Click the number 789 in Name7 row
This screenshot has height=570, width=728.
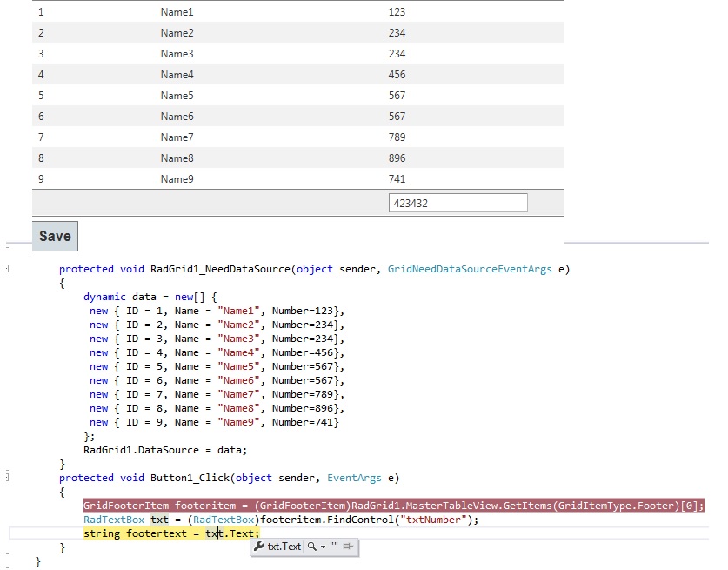click(x=397, y=137)
